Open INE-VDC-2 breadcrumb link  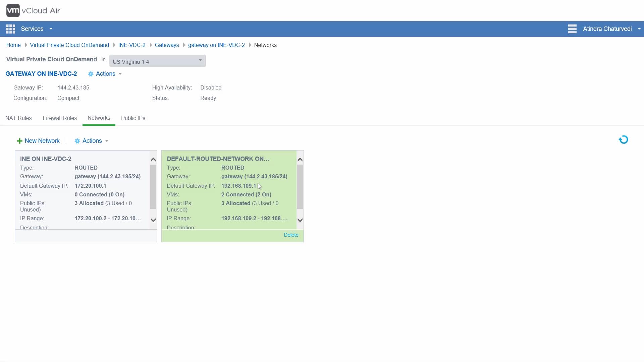pos(132,45)
